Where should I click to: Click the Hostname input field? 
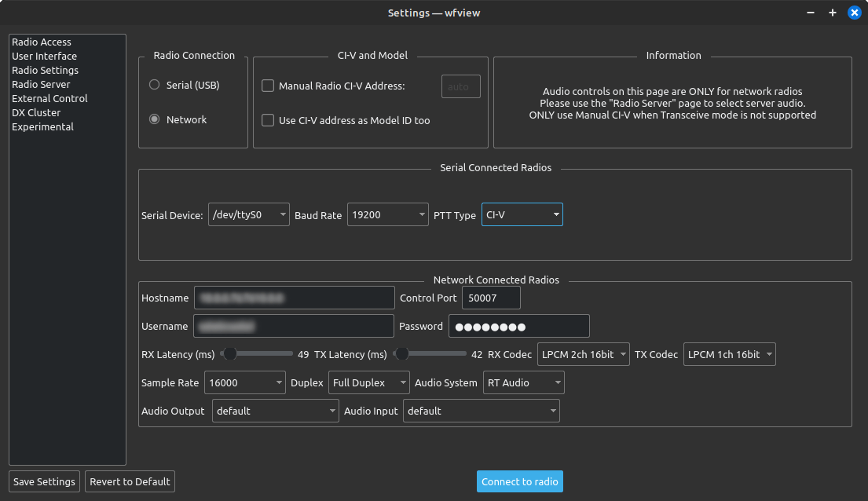(294, 298)
